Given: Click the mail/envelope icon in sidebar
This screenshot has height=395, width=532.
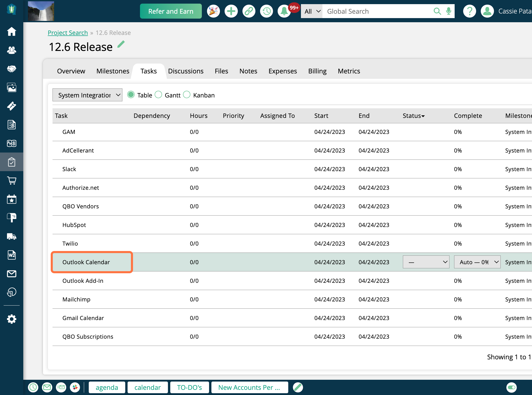Looking at the screenshot, I should pos(11,274).
